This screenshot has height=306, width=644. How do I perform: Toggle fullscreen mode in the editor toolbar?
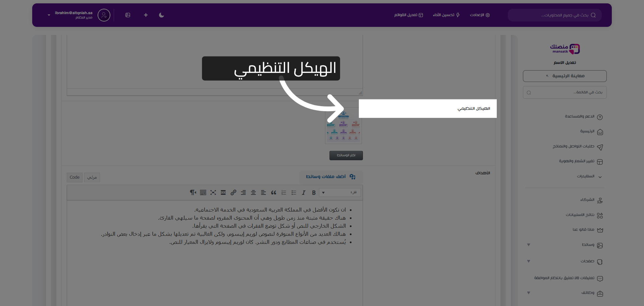(x=213, y=192)
